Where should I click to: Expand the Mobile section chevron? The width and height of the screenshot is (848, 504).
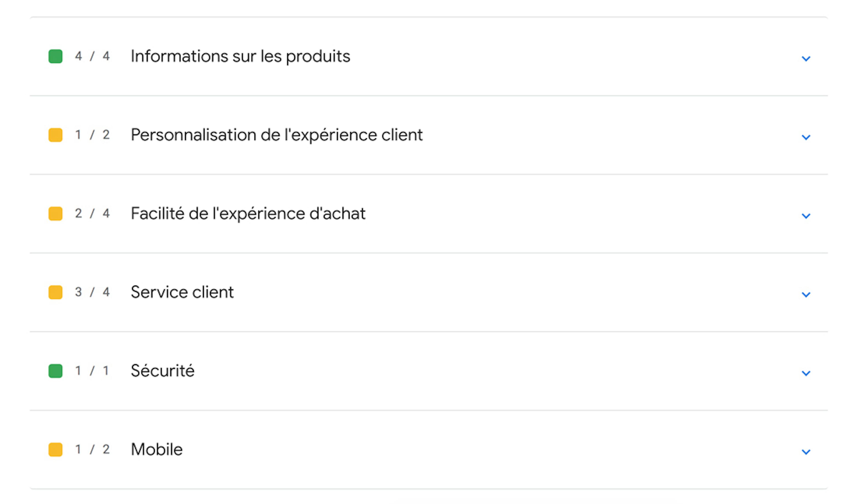click(806, 451)
